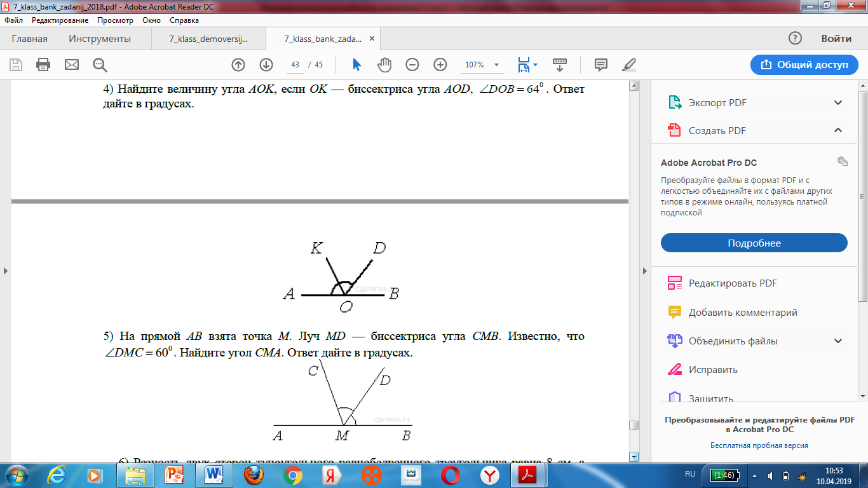Open PowerPoint from the taskbar
The width and height of the screenshot is (868, 488).
pyautogui.click(x=173, y=475)
